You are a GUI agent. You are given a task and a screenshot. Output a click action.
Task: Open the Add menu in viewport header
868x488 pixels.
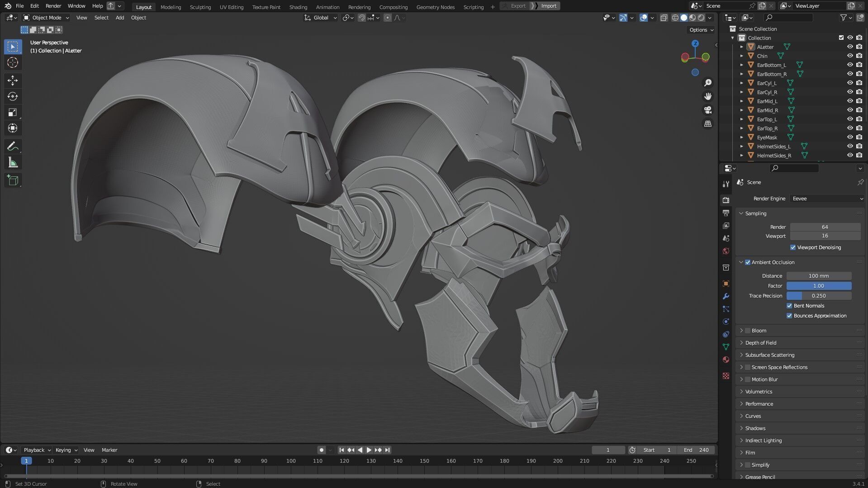[120, 18]
